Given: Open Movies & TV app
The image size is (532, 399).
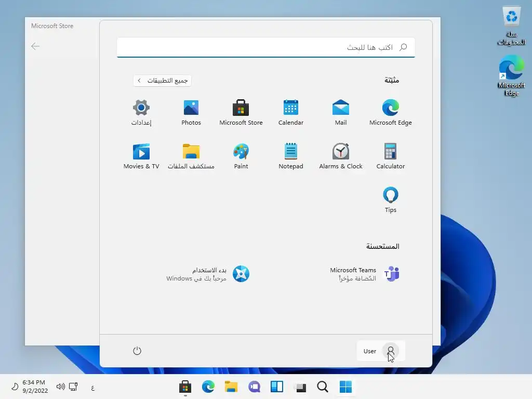Looking at the screenshot, I should [141, 156].
